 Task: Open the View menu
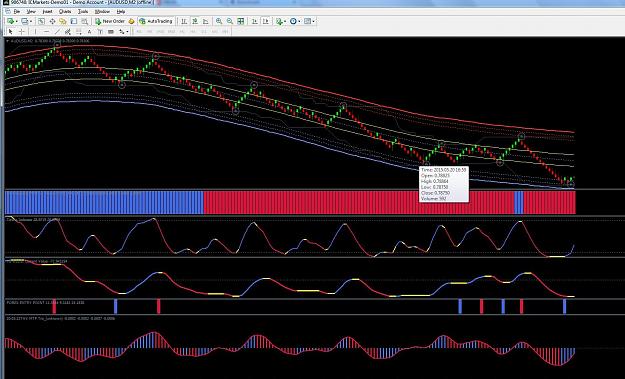[x=31, y=12]
